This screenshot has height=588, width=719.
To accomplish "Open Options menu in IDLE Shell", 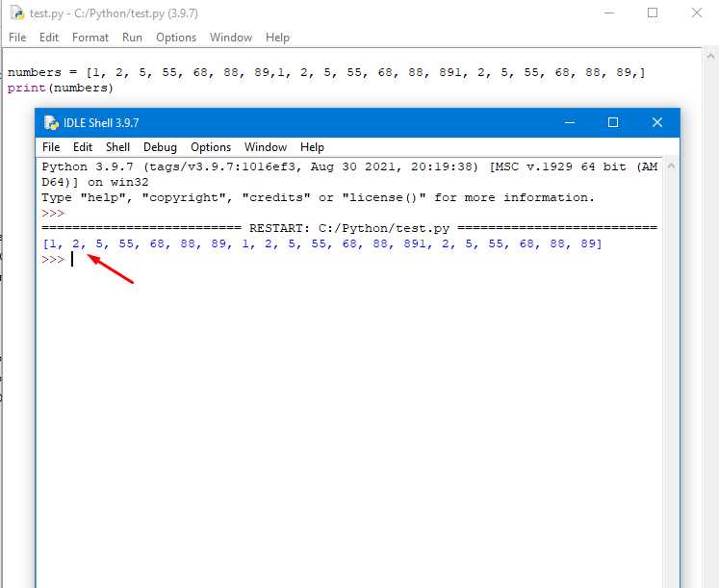I will 211,147.
